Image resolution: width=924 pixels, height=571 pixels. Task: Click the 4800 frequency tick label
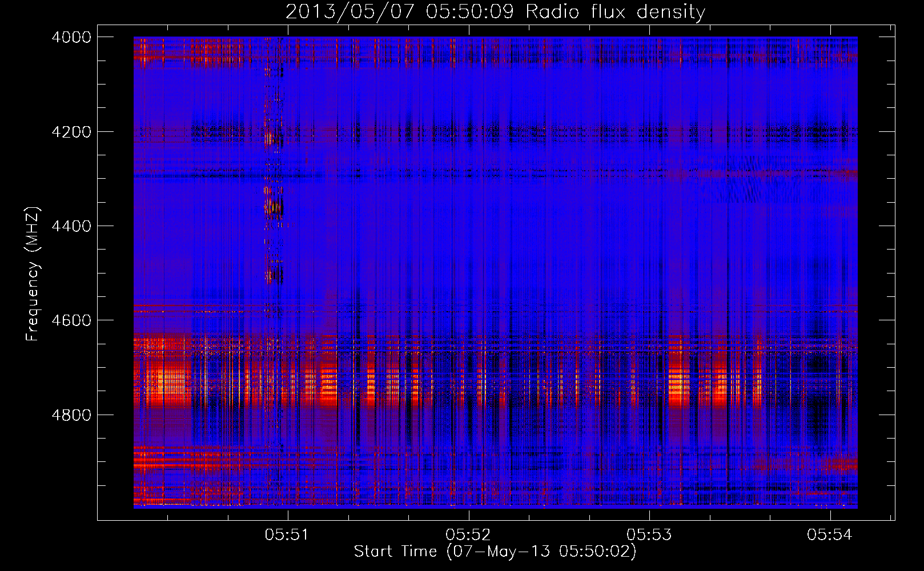pyautogui.click(x=71, y=415)
